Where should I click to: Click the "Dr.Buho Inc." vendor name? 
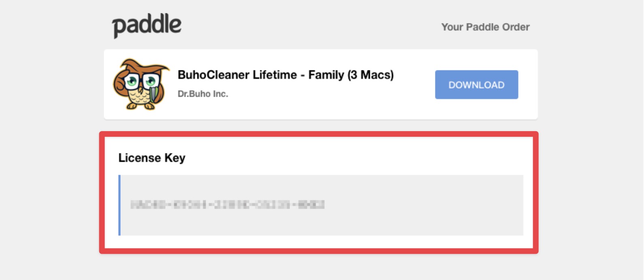click(203, 94)
